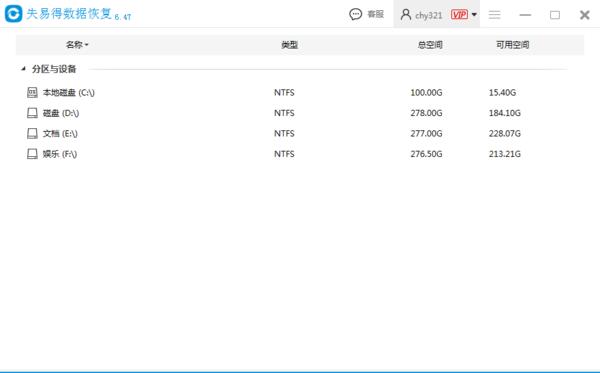Select the 本地磁盘 (C:\) row
The width and height of the screenshot is (600, 373).
coord(300,92)
